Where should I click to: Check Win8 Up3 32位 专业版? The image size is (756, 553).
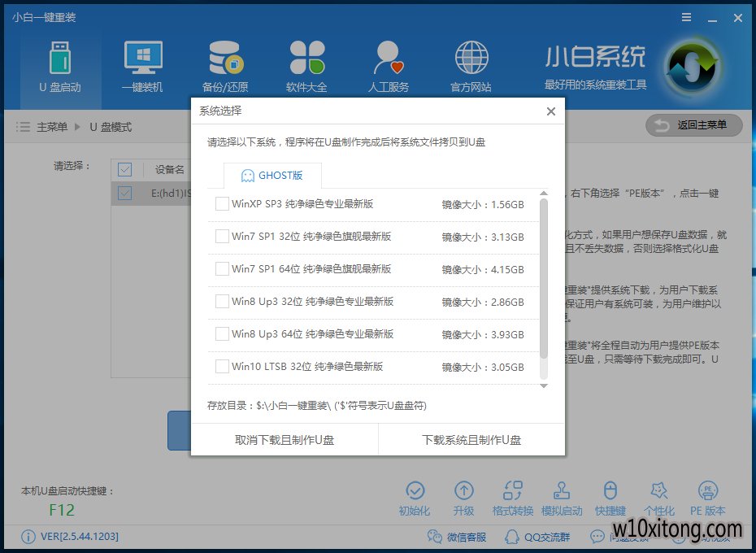pos(222,301)
